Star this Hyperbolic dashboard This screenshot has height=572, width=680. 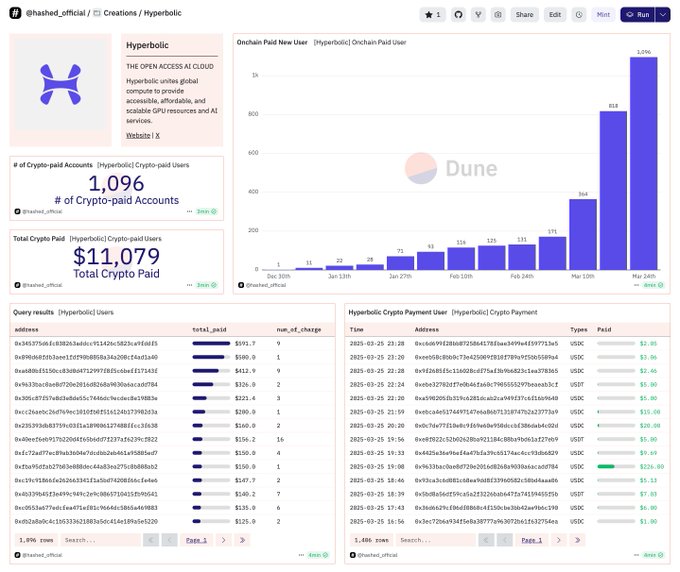click(x=432, y=15)
